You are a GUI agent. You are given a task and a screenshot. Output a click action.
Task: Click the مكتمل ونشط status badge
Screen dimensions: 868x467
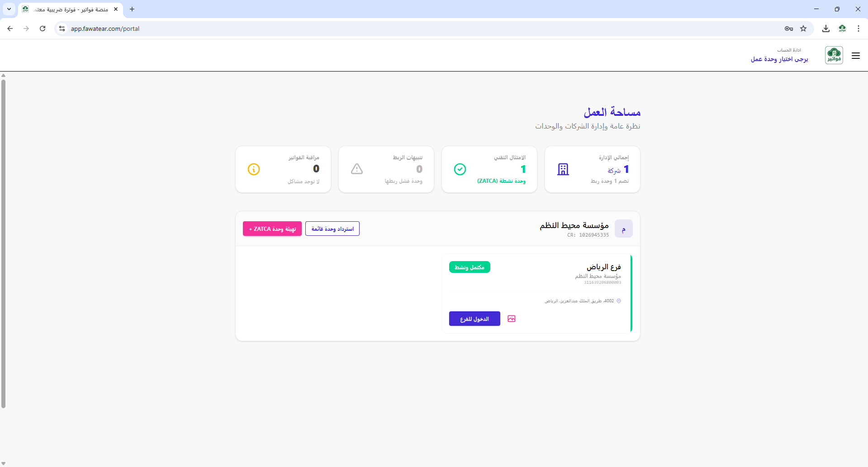coord(470,267)
